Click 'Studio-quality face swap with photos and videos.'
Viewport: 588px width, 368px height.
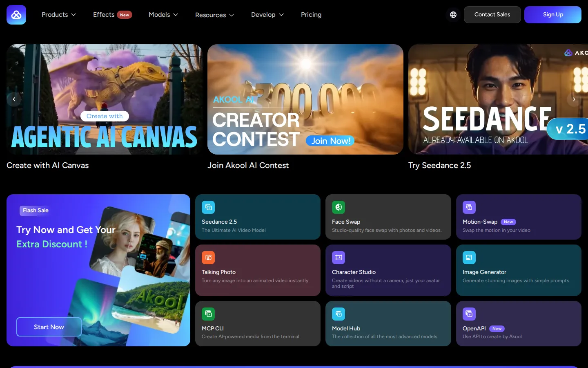387,230
